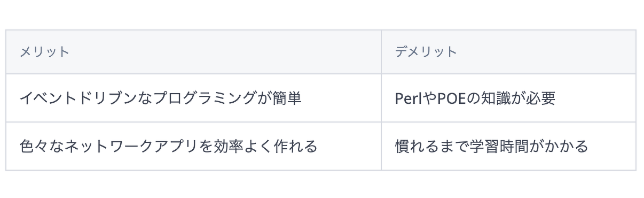Click the メリット column header cell
The width and height of the screenshot is (644, 198).
pyautogui.click(x=193, y=52)
